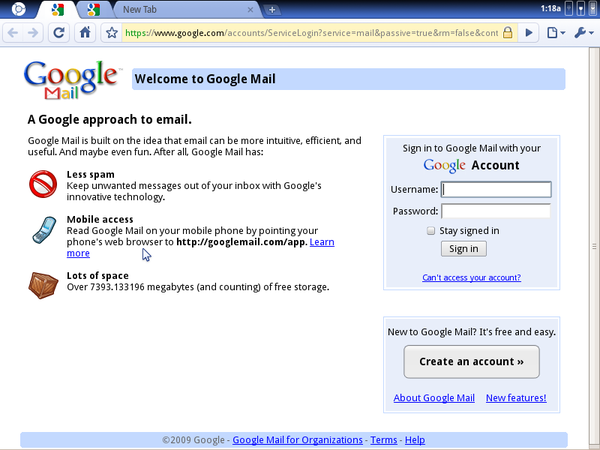Go to the home page
This screenshot has width=600, height=450.
[85, 33]
